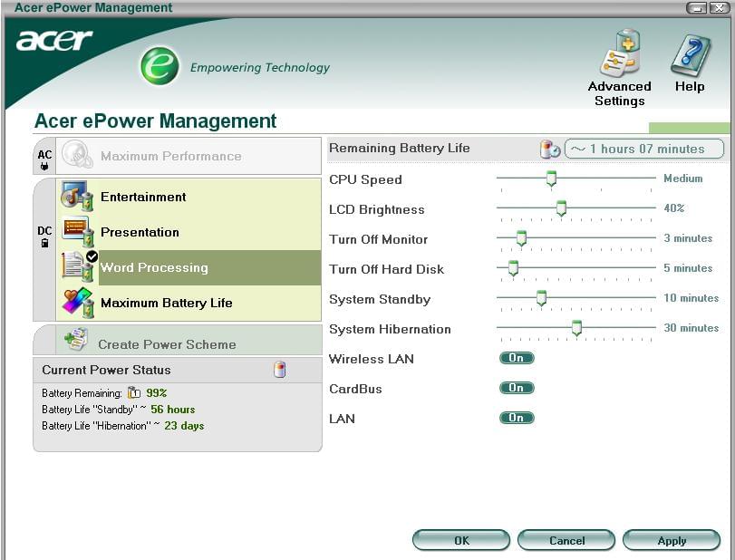Click the Entertainment scheme icon
Viewport: 735px width, 560px height.
click(77, 196)
